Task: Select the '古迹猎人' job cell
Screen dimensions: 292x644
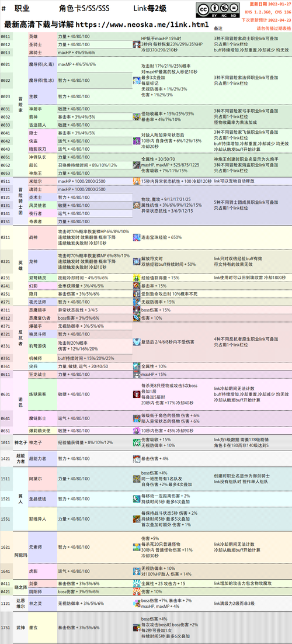Action: pos(42,125)
